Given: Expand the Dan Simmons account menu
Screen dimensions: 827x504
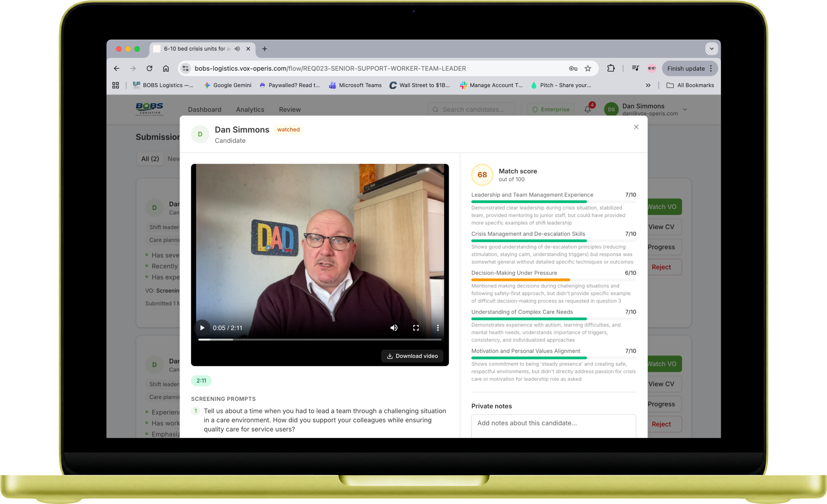Looking at the screenshot, I should pos(685,109).
